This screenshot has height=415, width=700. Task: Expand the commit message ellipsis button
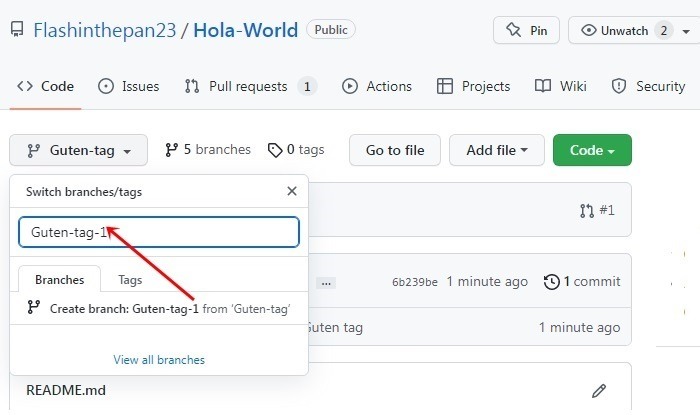326,283
